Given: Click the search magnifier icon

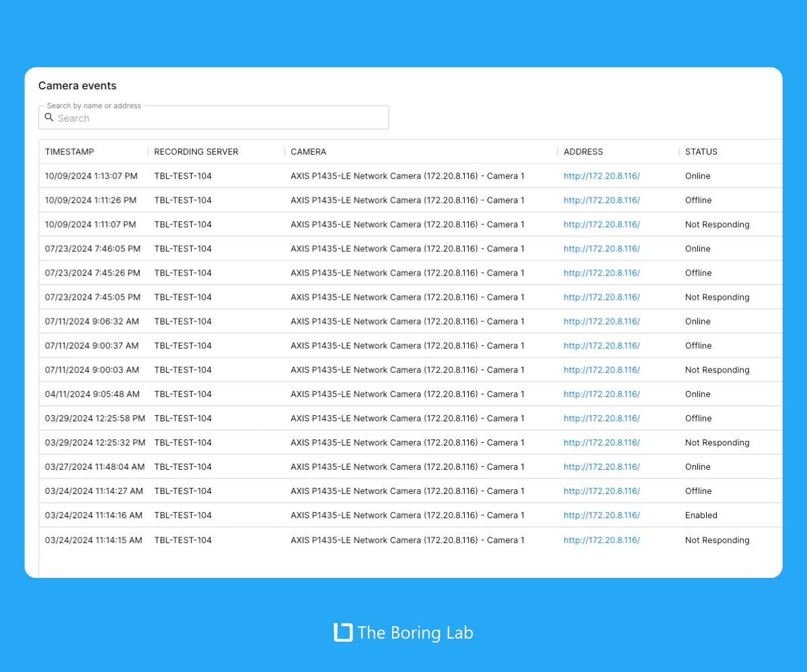Looking at the screenshot, I should [x=49, y=118].
